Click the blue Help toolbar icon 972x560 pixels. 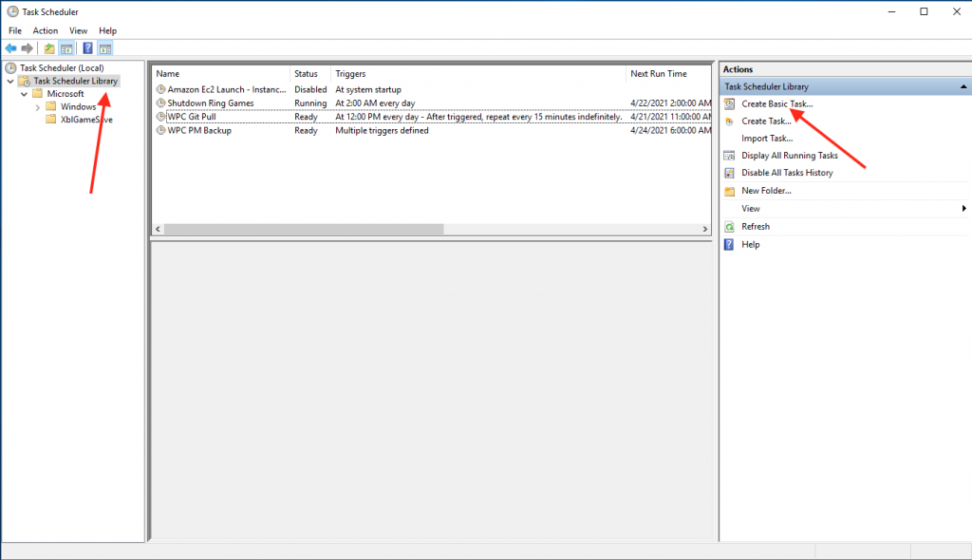87,48
